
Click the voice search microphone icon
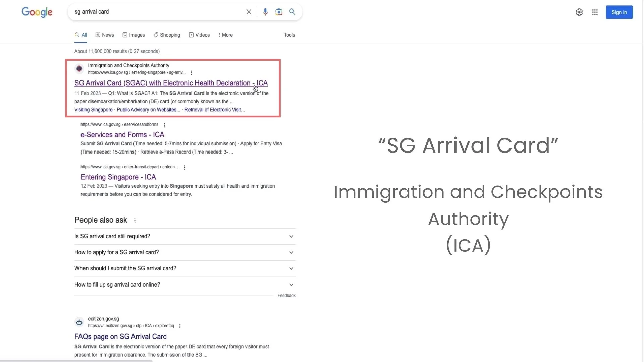265,12
